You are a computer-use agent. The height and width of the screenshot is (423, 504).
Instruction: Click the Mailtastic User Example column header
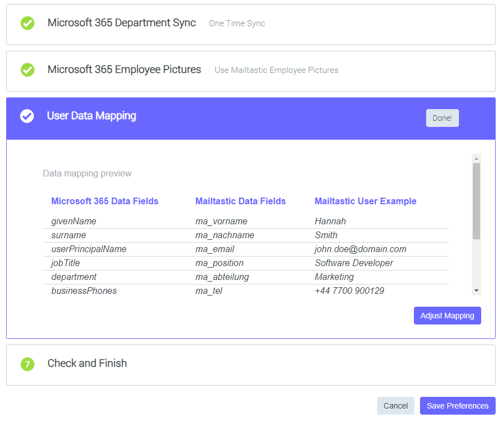point(365,201)
